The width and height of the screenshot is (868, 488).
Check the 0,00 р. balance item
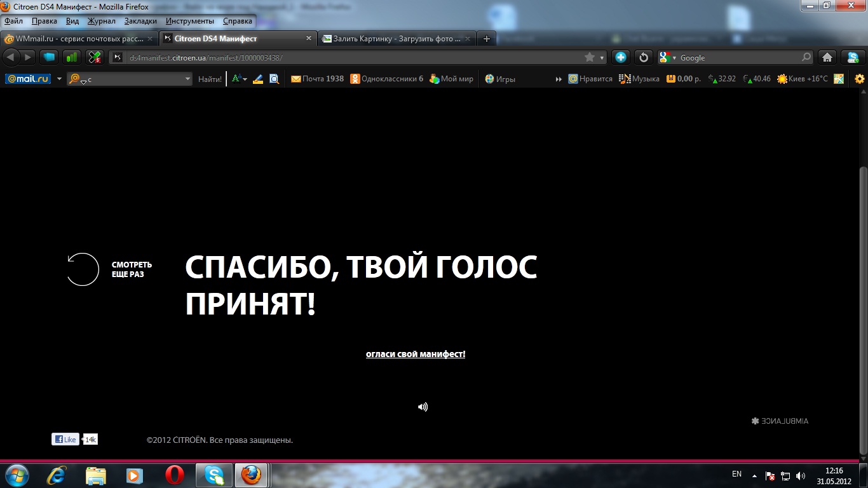point(684,79)
